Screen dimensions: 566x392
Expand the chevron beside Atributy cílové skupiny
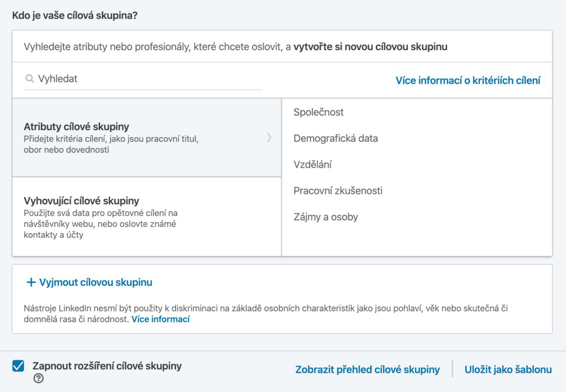pos(269,137)
